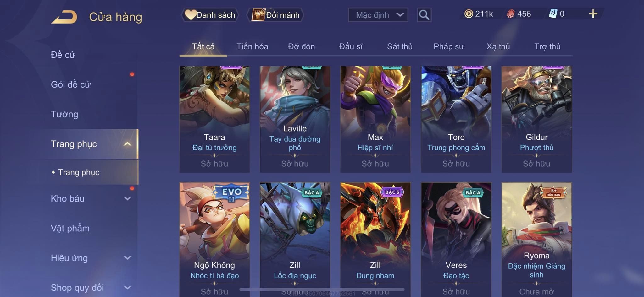Select the Trợ thủ tab
644x297 pixels.
coord(547,46)
